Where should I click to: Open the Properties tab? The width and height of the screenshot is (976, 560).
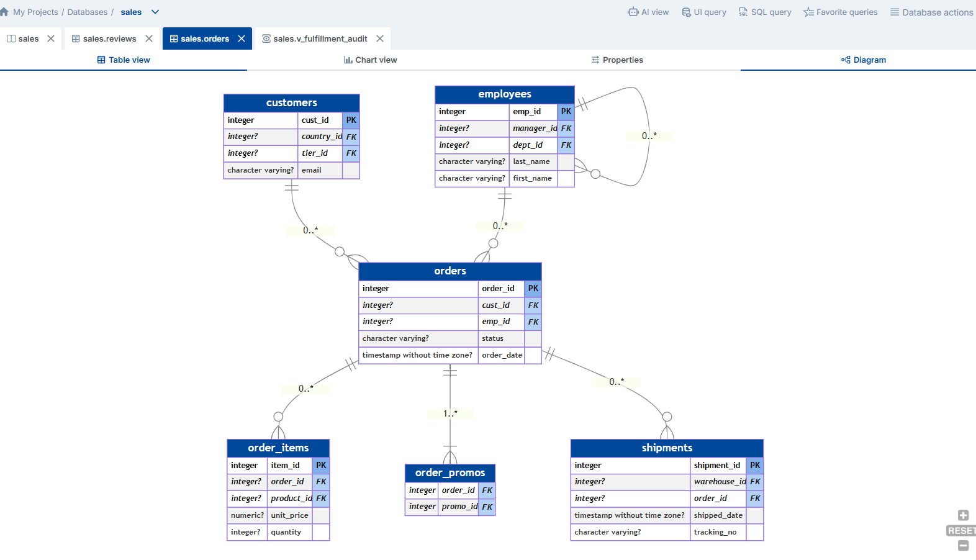pyautogui.click(x=617, y=60)
